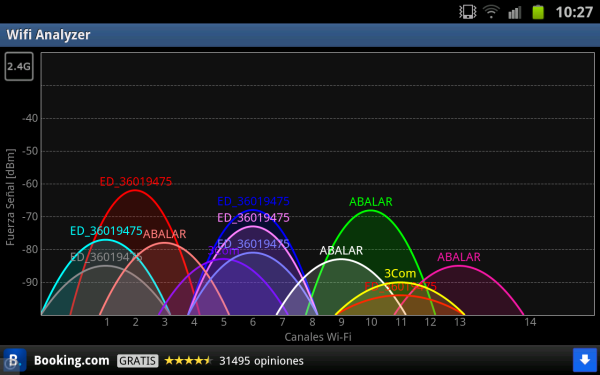Tap channel 6 on the x-axis
This screenshot has height=375, width=600.
[253, 322]
